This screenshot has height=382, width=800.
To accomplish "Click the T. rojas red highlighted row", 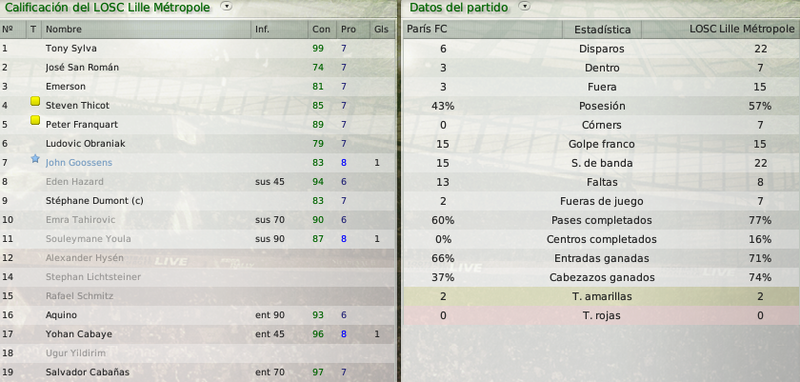I will [602, 316].
